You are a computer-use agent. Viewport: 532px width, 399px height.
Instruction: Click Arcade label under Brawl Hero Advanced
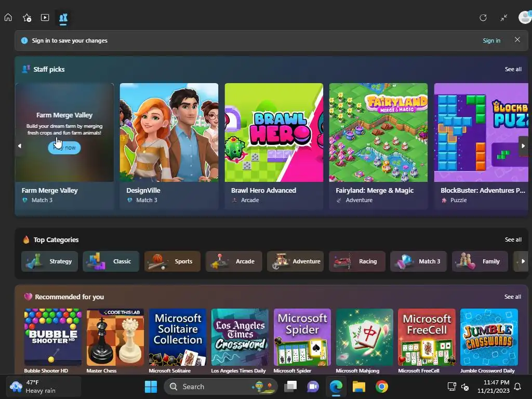click(250, 200)
